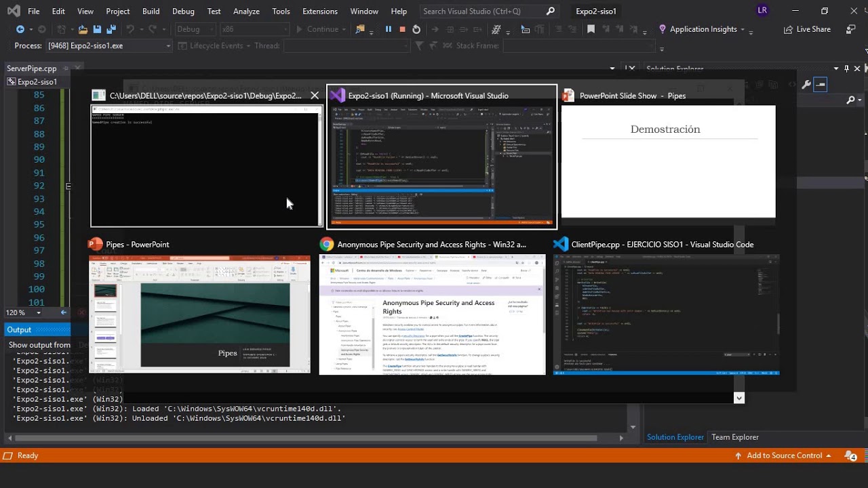Click the Solution Explorer wrench Properties icon

tap(806, 85)
